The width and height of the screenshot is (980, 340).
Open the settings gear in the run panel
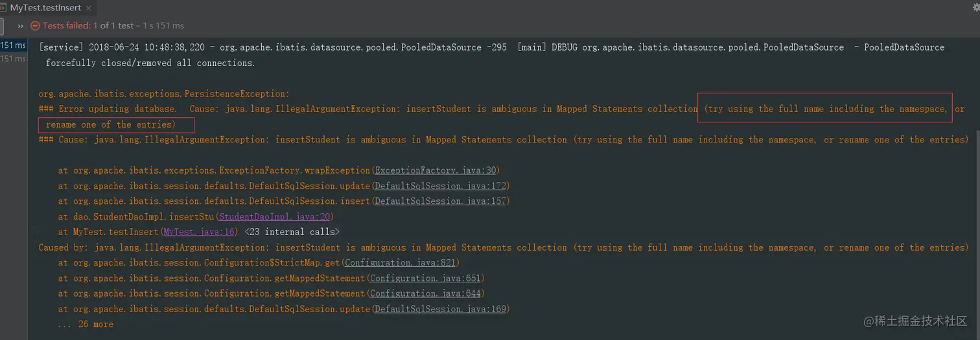(x=977, y=8)
